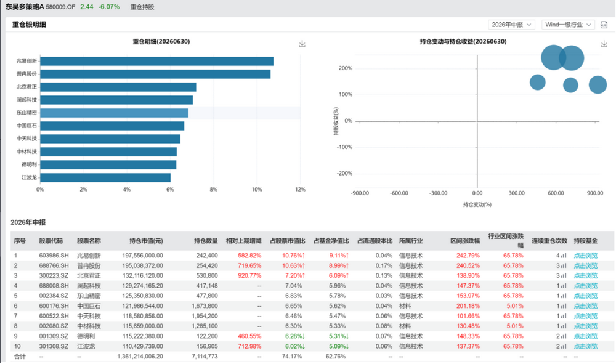
Task: Click consecutive holdings bar icon for 兆易创新
Action: [564, 256]
